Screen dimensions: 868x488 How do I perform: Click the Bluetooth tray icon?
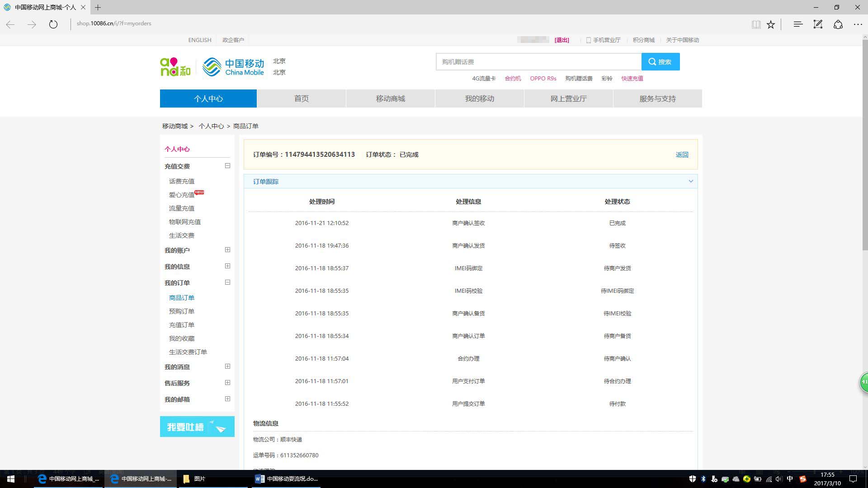pos(703,479)
